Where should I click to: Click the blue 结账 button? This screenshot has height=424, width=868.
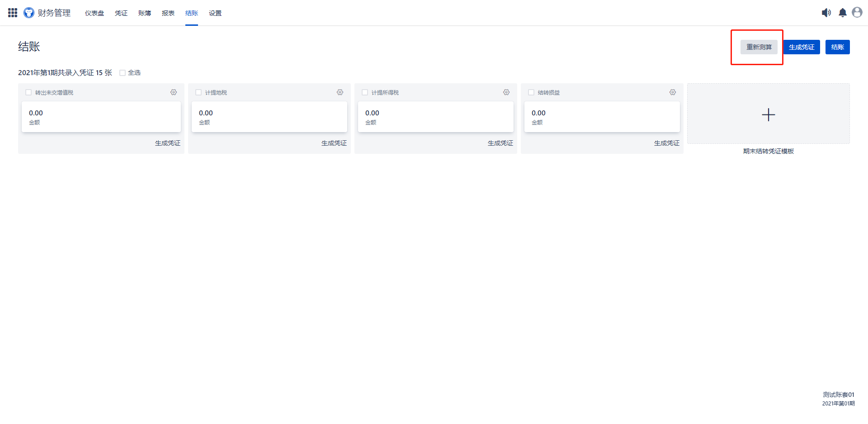pos(838,47)
